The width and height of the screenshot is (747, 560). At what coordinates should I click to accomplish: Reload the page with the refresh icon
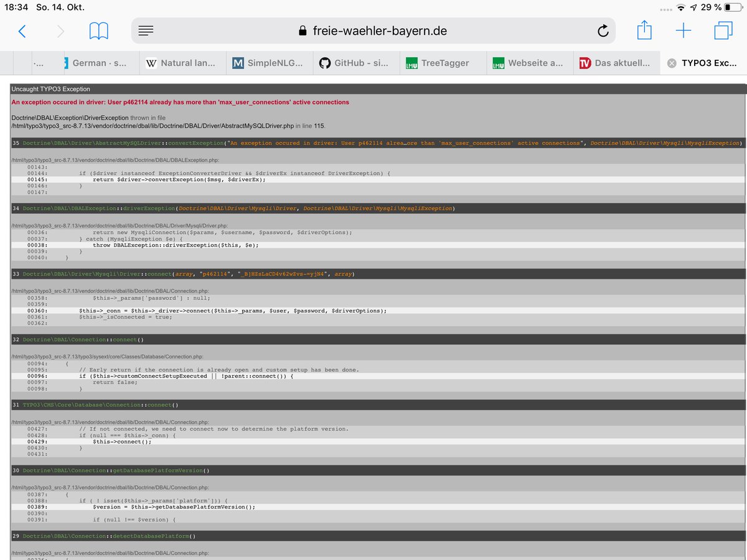[x=603, y=30]
